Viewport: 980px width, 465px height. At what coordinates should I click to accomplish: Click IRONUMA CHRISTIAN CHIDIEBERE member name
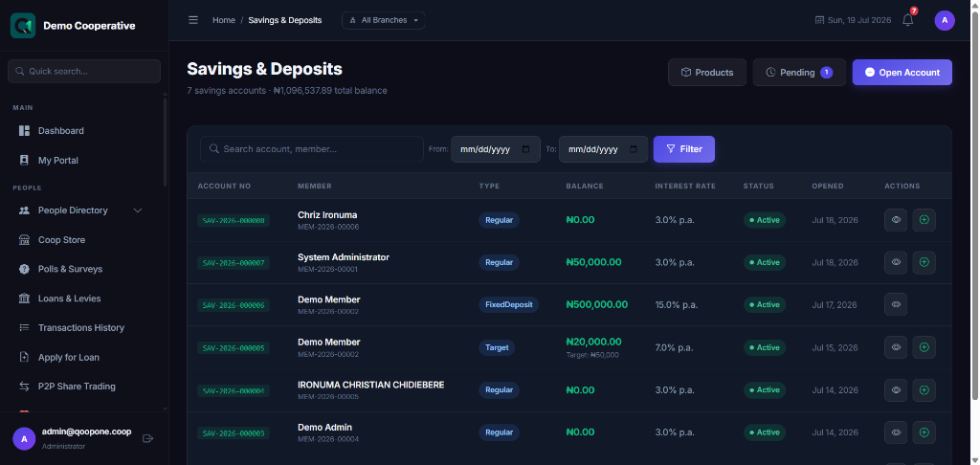click(371, 385)
